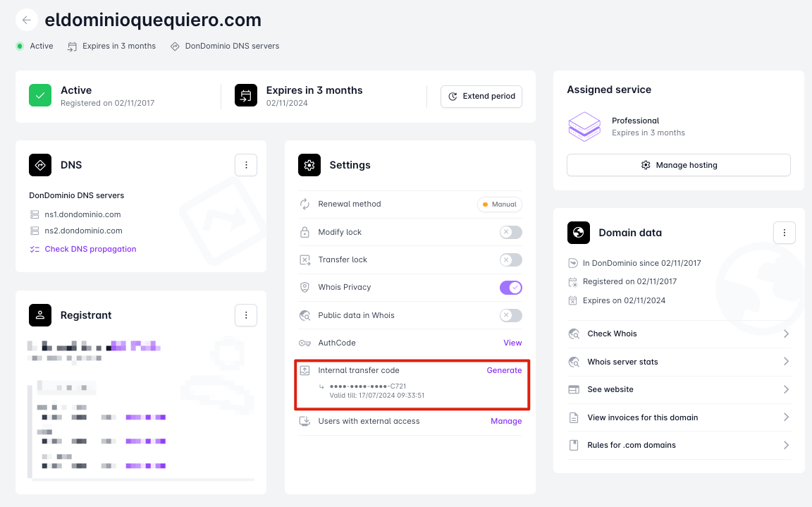Click the Manual renewal method badge
The width and height of the screenshot is (812, 507).
499,204
